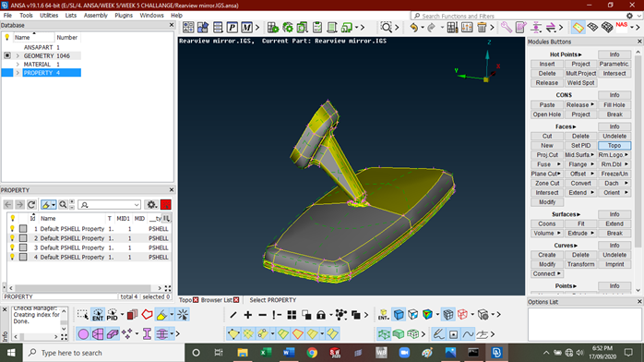This screenshot has width=644, height=362.
Task: Click the Coons button under Surfaces
Action: click(x=546, y=223)
